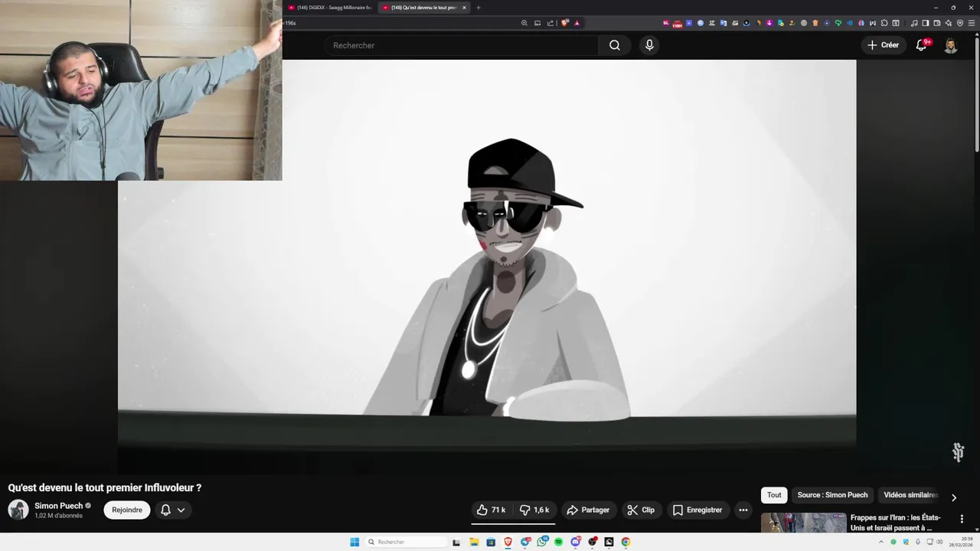Close the Qu'est devenu tab

click(464, 8)
